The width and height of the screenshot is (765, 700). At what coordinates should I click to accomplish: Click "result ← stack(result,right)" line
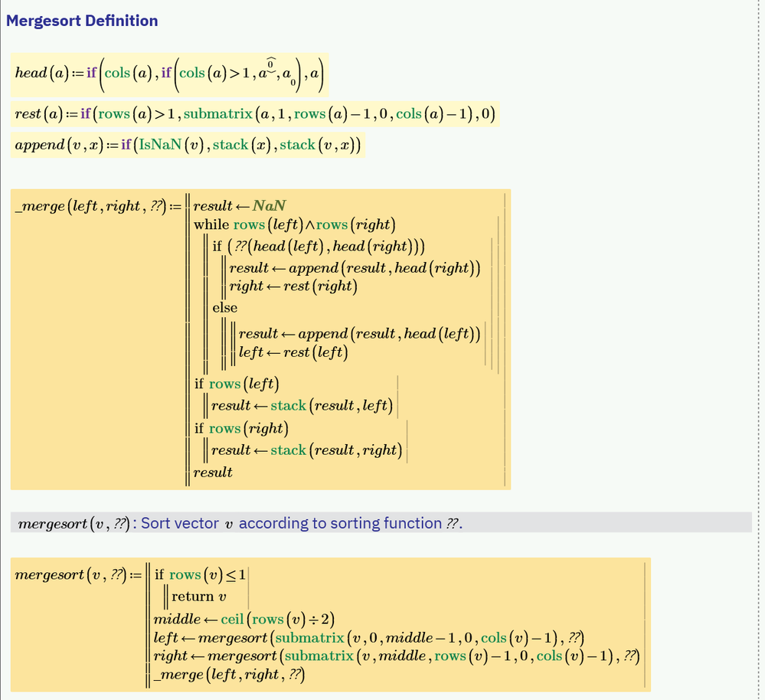pyautogui.click(x=306, y=450)
